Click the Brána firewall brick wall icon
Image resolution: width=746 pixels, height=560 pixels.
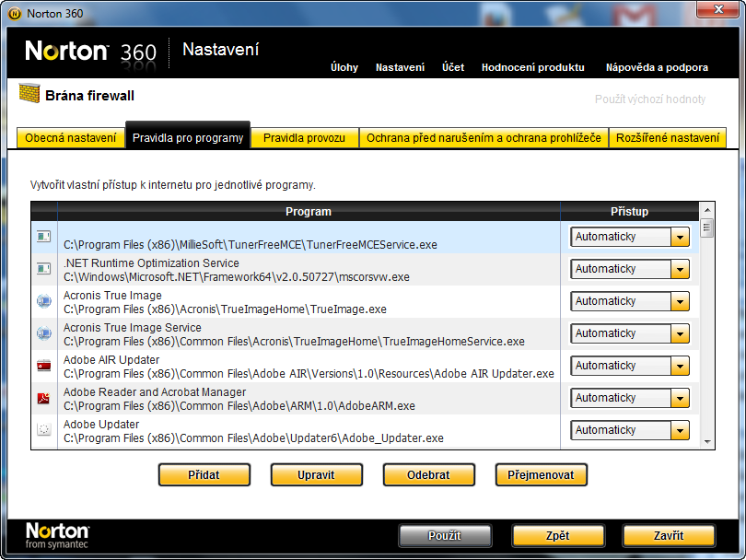29,93
